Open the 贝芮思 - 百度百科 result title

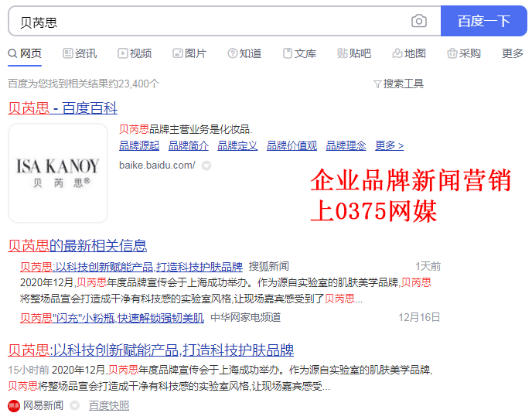(x=63, y=108)
